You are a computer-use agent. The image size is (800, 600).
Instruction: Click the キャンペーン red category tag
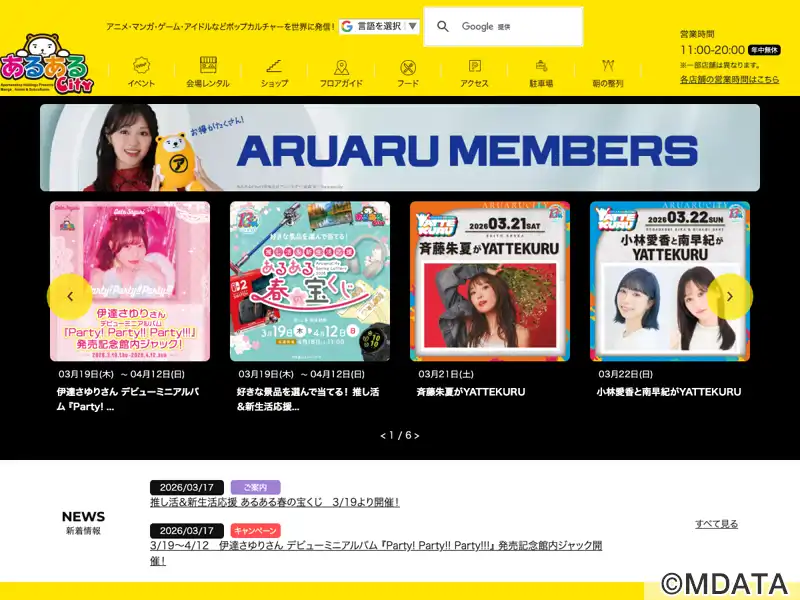point(256,531)
